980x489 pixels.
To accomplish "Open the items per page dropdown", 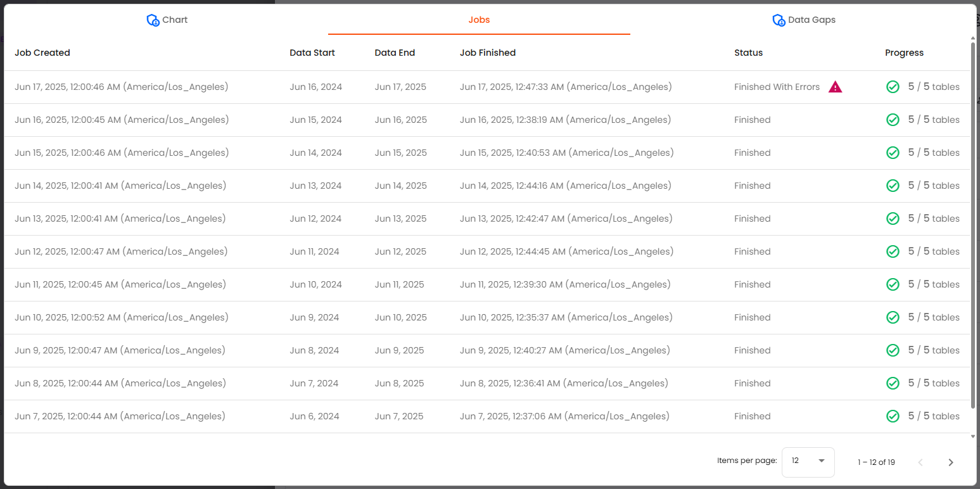I will 808,461.
